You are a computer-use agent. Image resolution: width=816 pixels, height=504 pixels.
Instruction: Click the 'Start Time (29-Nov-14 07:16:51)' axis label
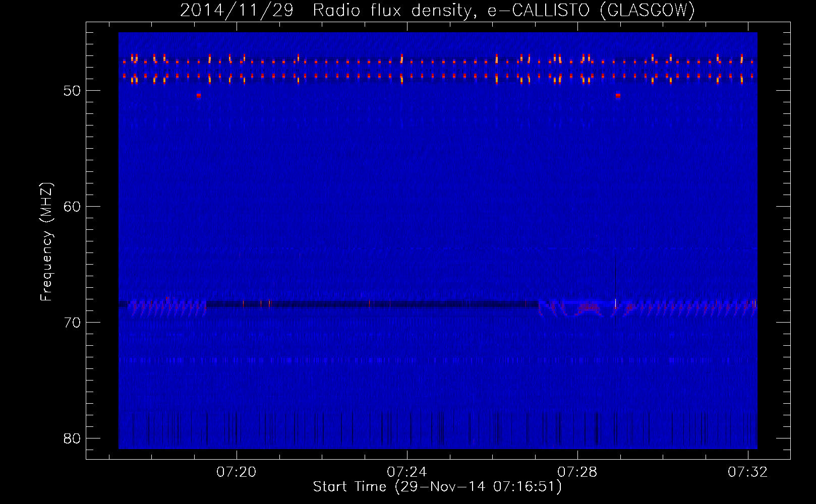[437, 487]
